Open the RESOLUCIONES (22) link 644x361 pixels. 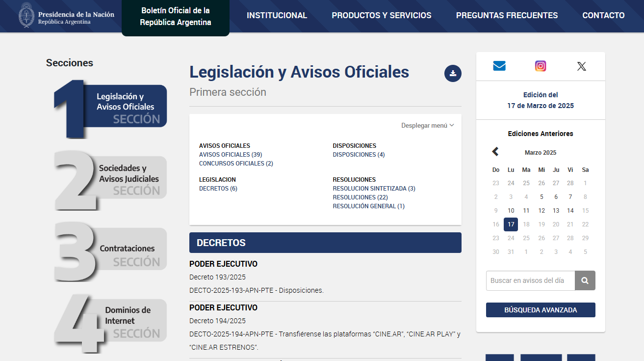coord(360,197)
